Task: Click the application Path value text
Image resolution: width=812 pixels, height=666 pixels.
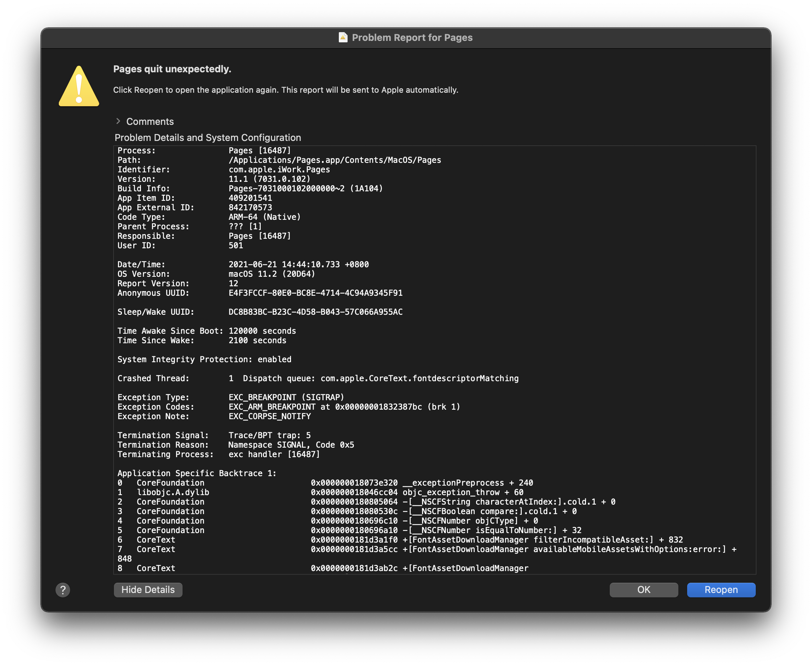Action: pyautogui.click(x=334, y=160)
